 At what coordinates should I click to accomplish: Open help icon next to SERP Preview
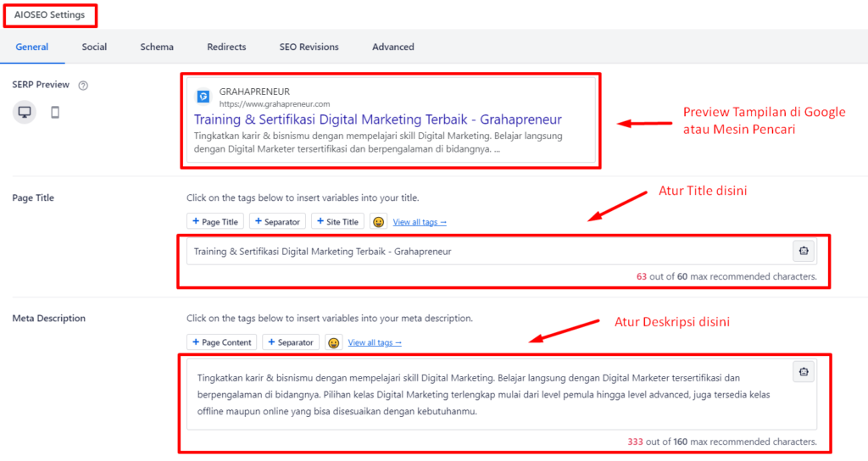click(83, 86)
